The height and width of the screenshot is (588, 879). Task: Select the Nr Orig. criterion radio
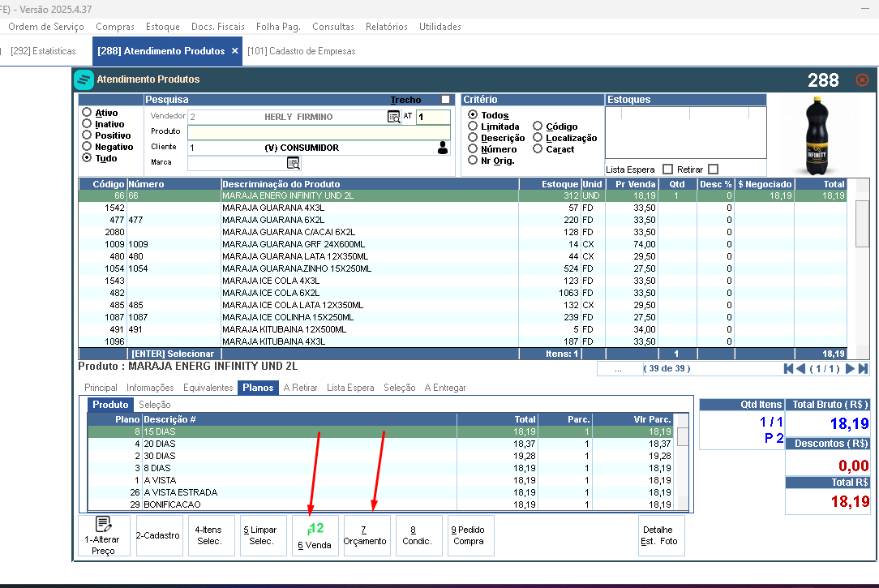coord(473,161)
